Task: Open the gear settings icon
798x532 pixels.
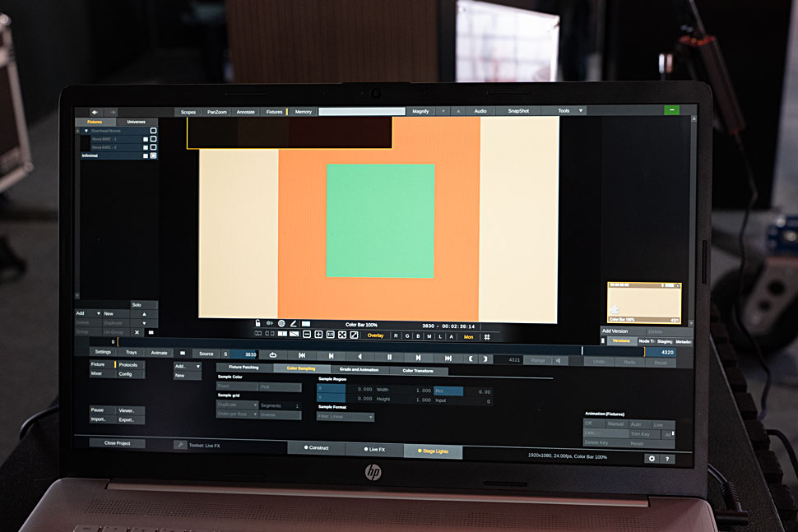Action: (652, 459)
